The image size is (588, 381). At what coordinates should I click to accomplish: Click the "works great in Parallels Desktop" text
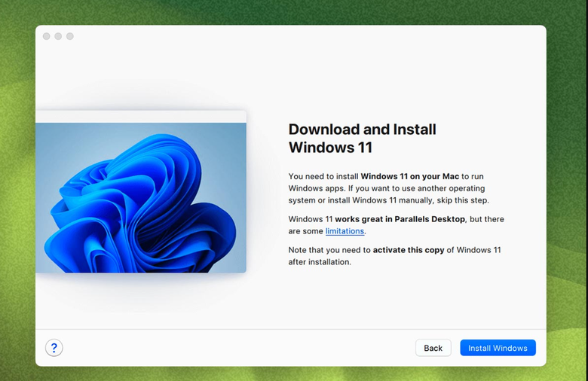[400, 219]
